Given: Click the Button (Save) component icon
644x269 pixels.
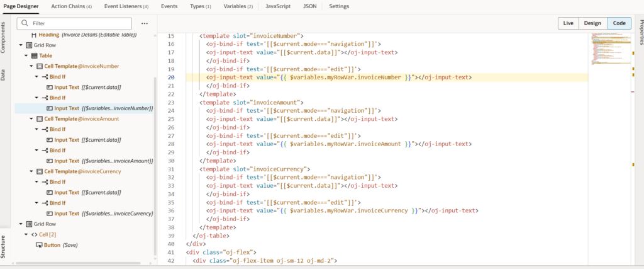Looking at the screenshot, I should (39, 245).
